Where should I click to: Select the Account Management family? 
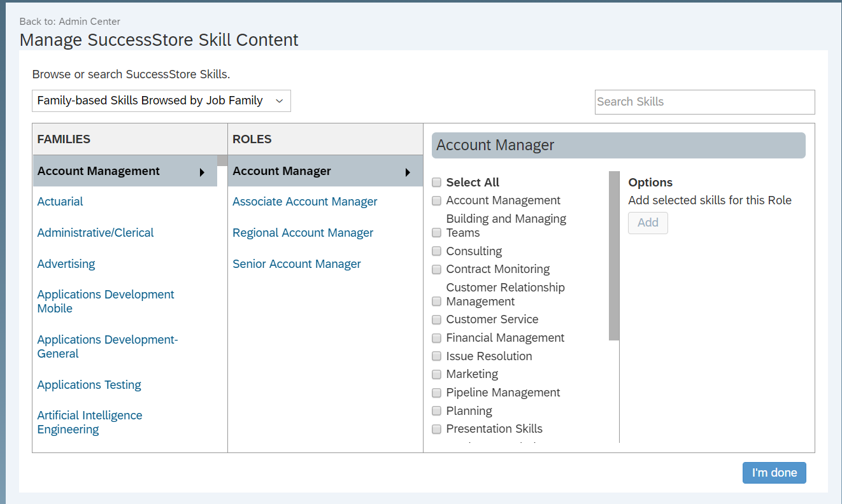pos(125,171)
